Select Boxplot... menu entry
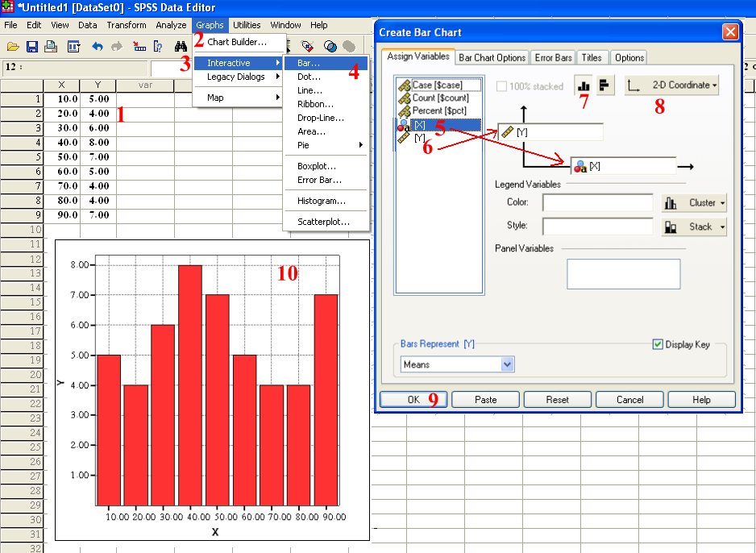This screenshot has height=553, width=756. (x=326, y=166)
